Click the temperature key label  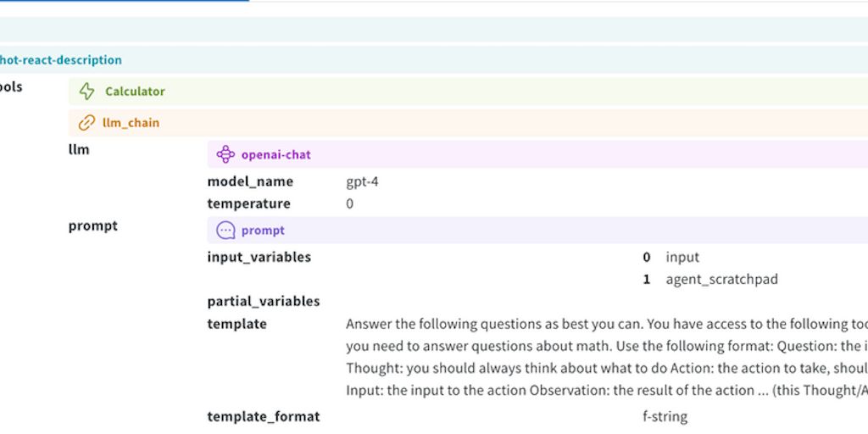point(248,203)
